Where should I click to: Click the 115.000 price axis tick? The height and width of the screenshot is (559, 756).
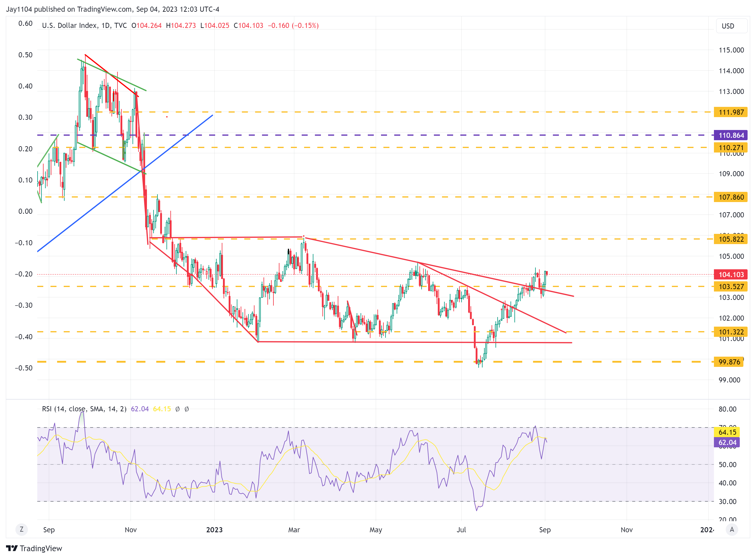(731, 50)
